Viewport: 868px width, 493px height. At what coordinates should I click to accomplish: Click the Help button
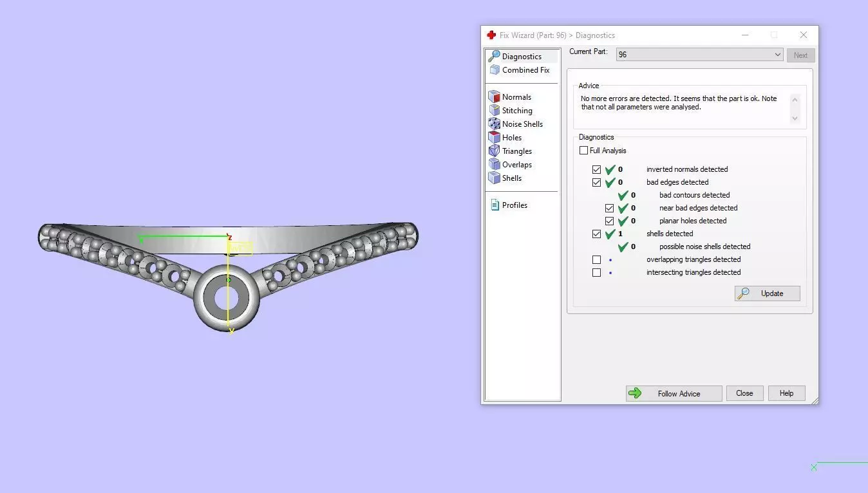(786, 393)
